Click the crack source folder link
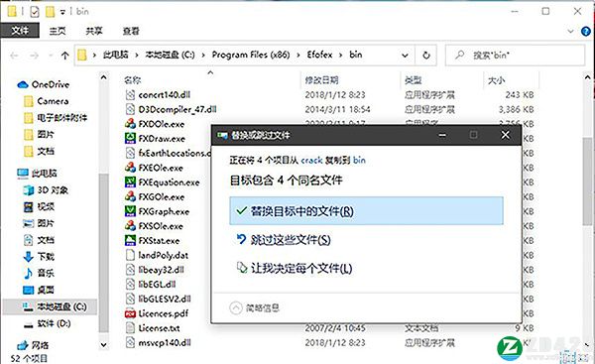Screen dimensions: 595x364 point(311,160)
